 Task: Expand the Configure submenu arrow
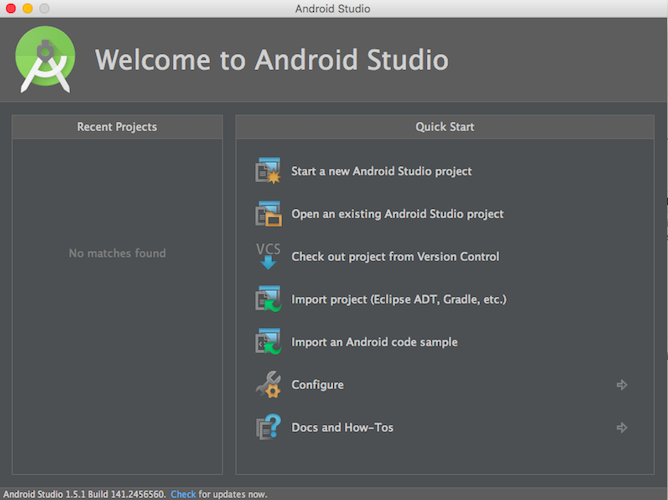pos(622,385)
